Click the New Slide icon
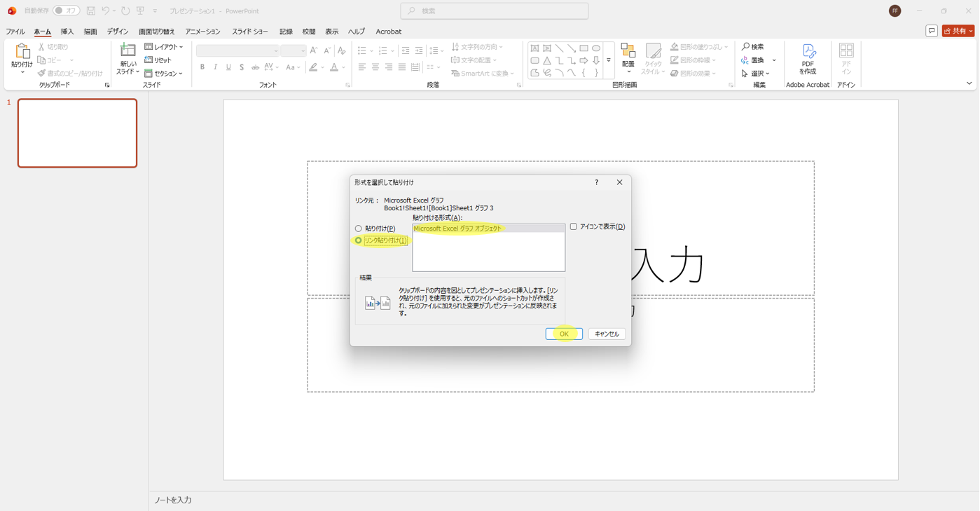980x511 pixels. pyautogui.click(x=127, y=50)
